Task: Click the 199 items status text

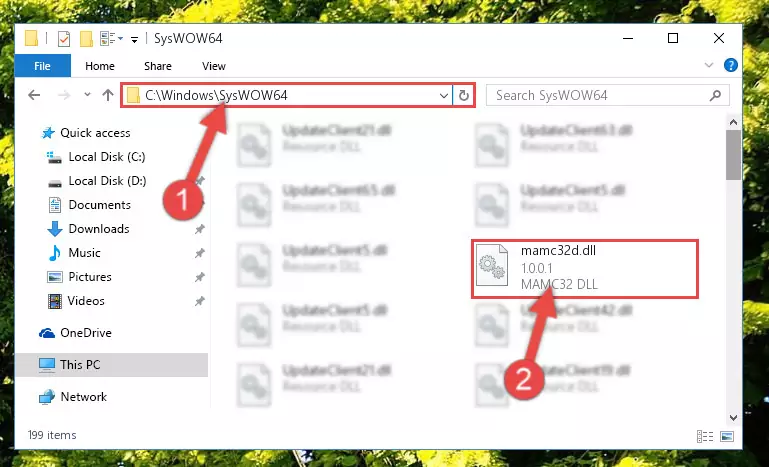Action: pyautogui.click(x=52, y=435)
